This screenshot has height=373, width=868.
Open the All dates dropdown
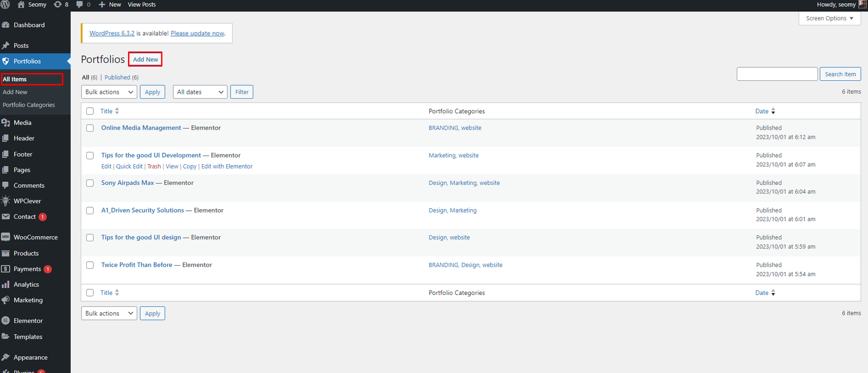(x=200, y=92)
